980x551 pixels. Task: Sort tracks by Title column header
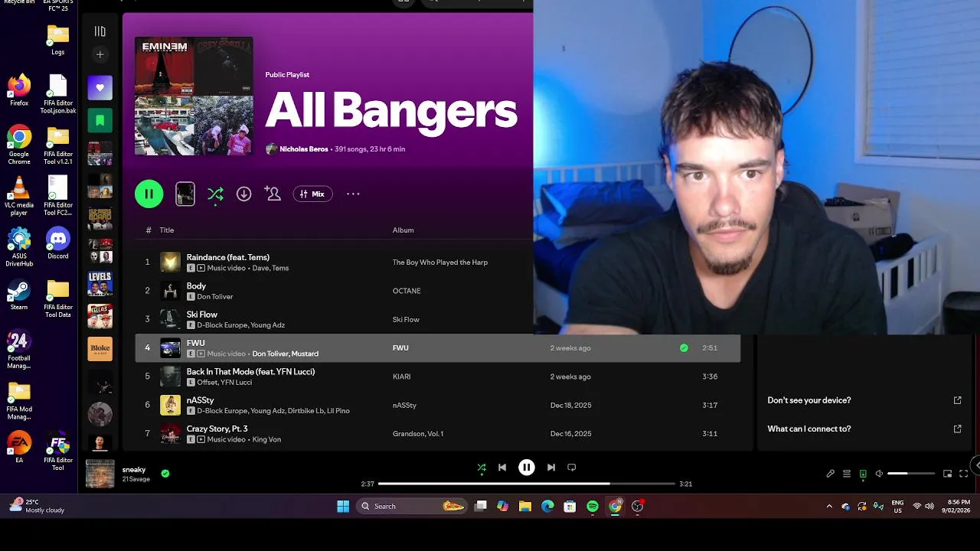[167, 230]
